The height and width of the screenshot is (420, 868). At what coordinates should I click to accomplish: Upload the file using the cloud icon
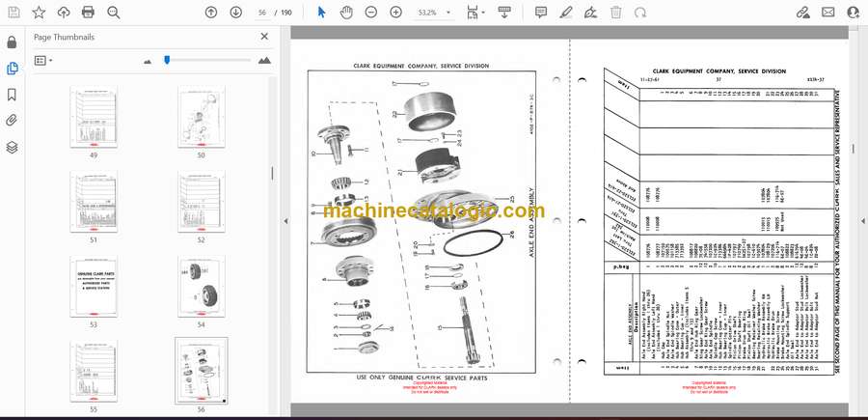tap(64, 13)
